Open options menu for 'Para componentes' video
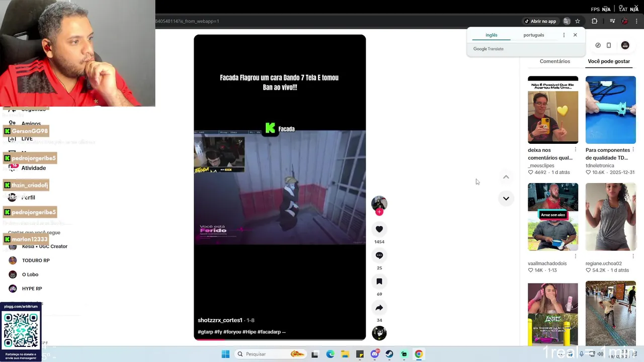This screenshot has width=644, height=362. pyautogui.click(x=633, y=150)
